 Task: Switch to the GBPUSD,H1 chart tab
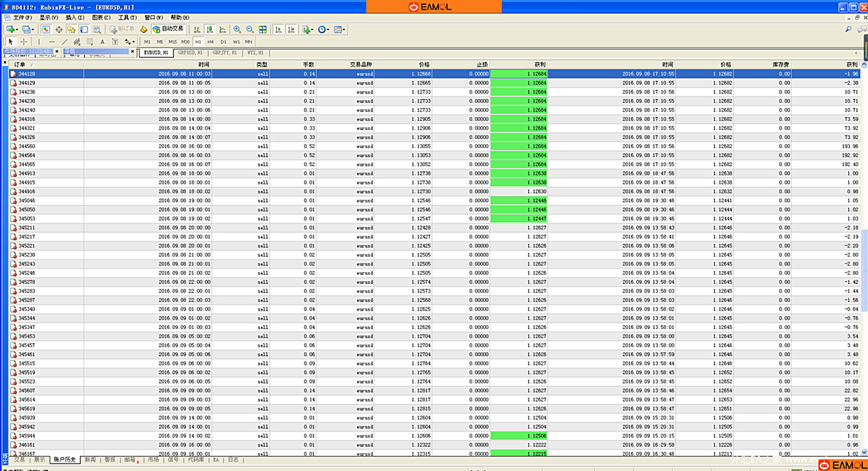190,53
